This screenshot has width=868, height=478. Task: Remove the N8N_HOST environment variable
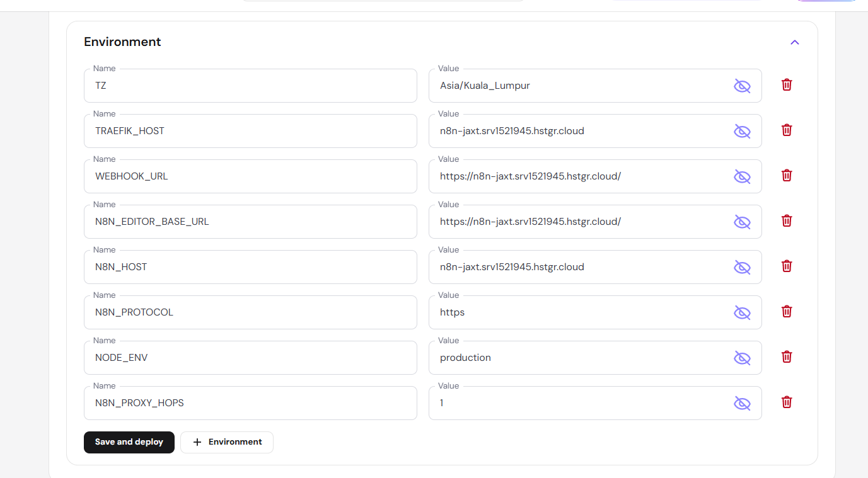coord(787,266)
